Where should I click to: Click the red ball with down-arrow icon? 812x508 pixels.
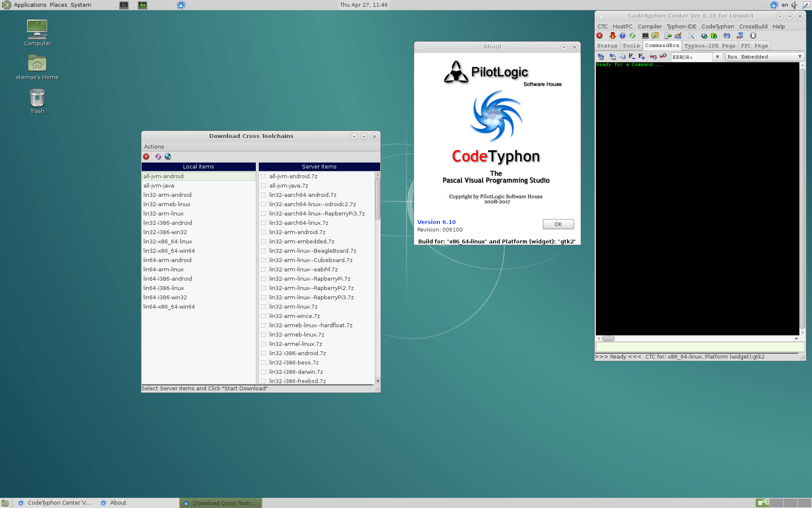(653, 57)
